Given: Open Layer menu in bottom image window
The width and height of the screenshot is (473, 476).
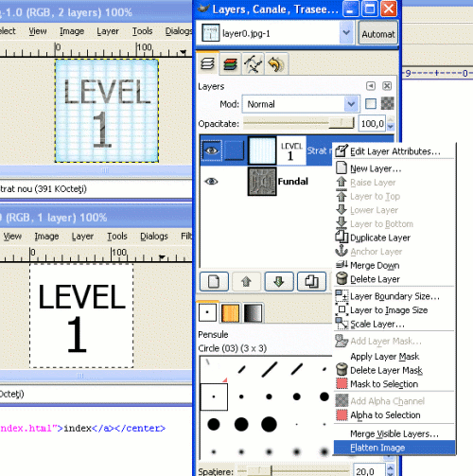Looking at the screenshot, I should tap(82, 236).
